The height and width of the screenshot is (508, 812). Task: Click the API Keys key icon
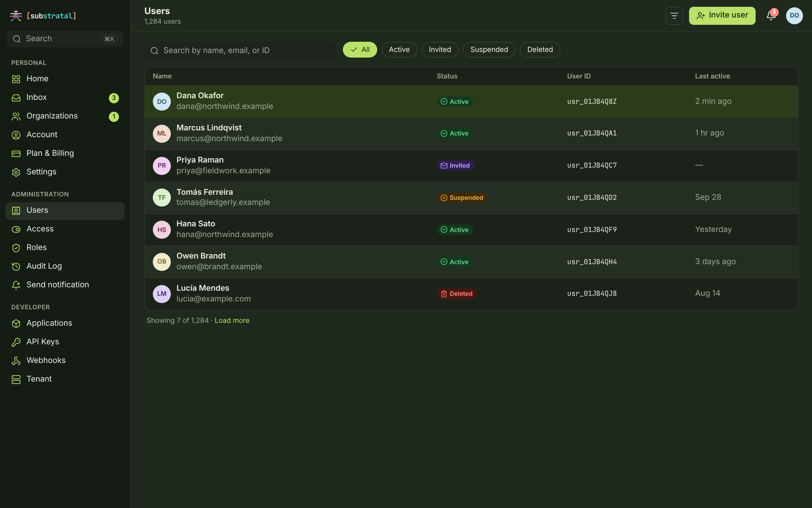point(16,342)
